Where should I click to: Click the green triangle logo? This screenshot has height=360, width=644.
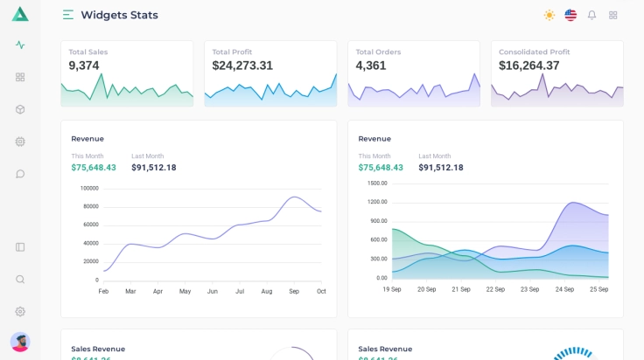pyautogui.click(x=20, y=14)
